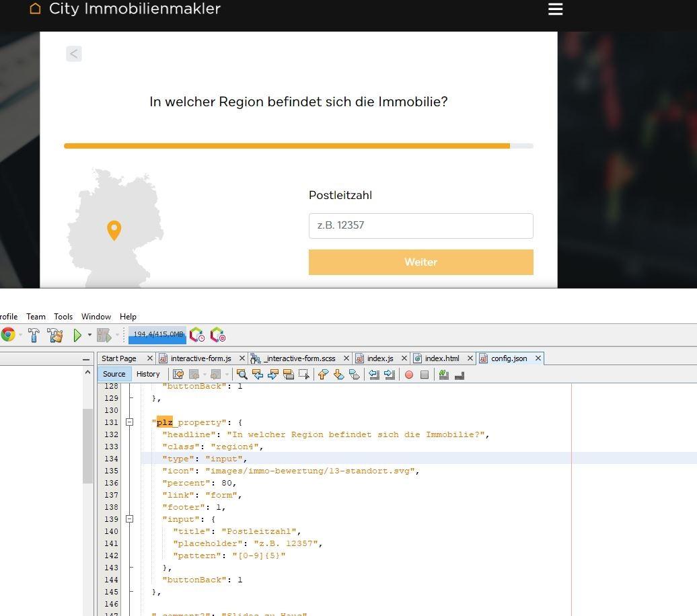Collapse the plz_property code block
This screenshot has height=616, width=697.
(129, 422)
